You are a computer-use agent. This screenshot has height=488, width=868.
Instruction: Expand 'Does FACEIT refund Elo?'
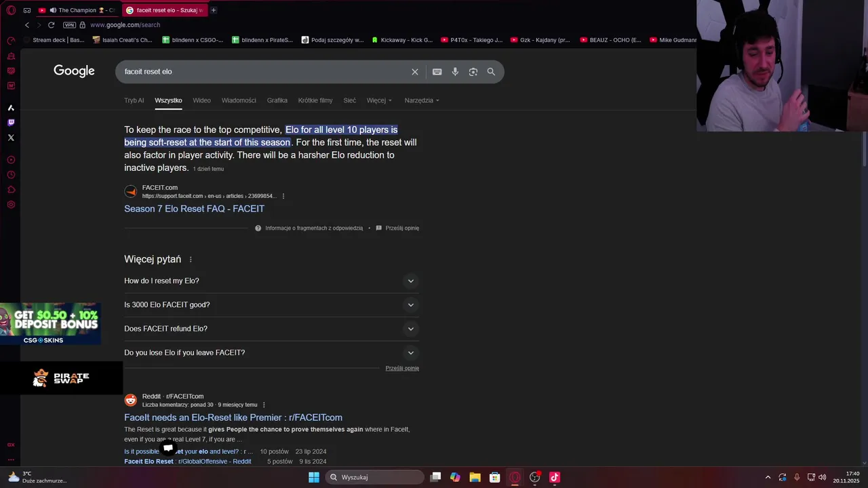point(271,329)
